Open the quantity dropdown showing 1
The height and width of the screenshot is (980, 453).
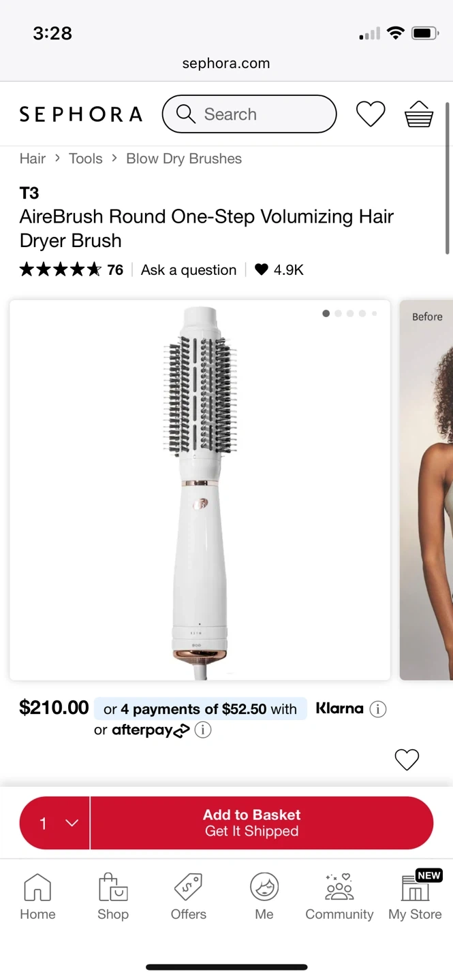[54, 823]
